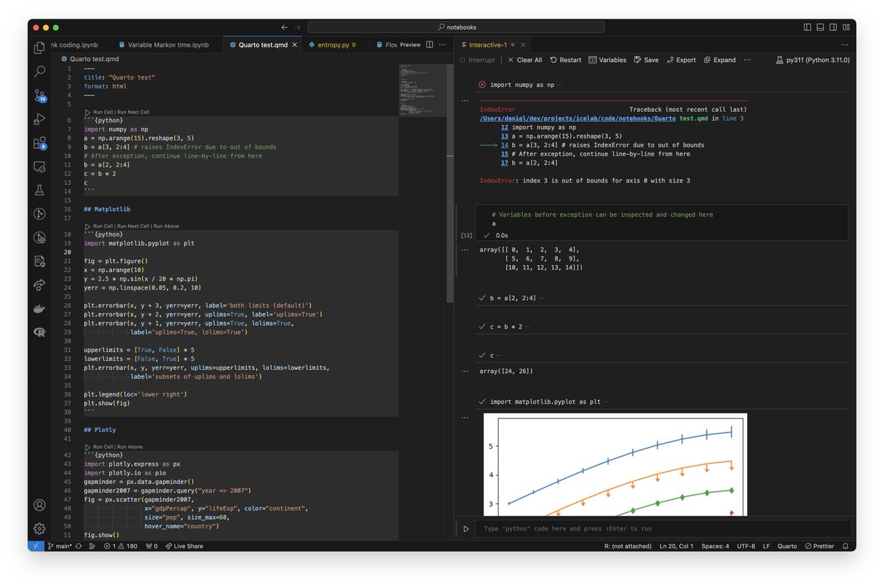Click line 14 link in traceback
The image size is (884, 588).
pos(505,145)
